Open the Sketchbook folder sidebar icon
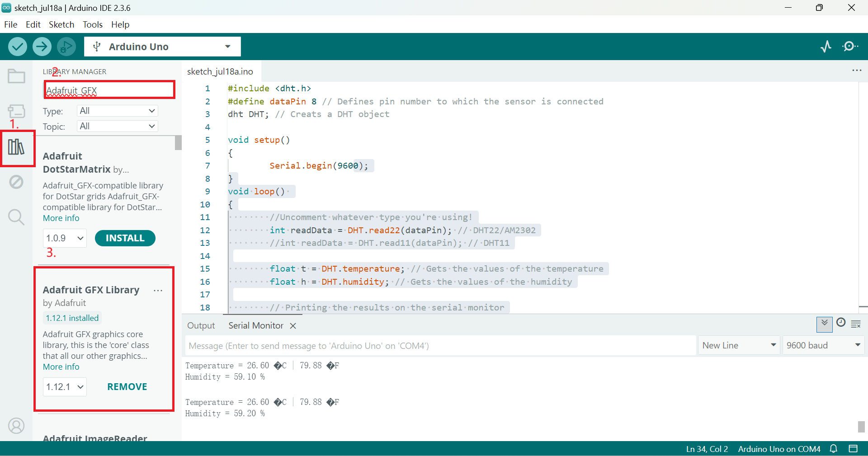The width and height of the screenshot is (868, 456). coord(16,76)
